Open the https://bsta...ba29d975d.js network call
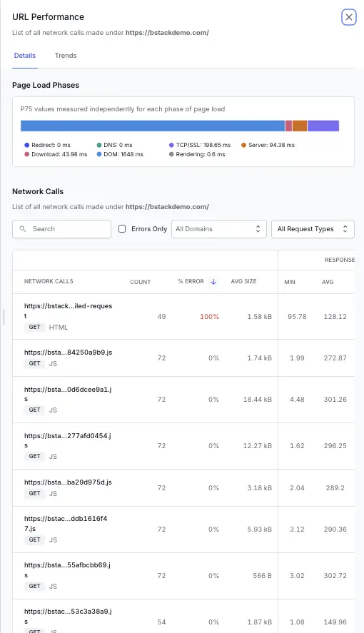Viewport: 364px width, 633px height. tap(69, 482)
